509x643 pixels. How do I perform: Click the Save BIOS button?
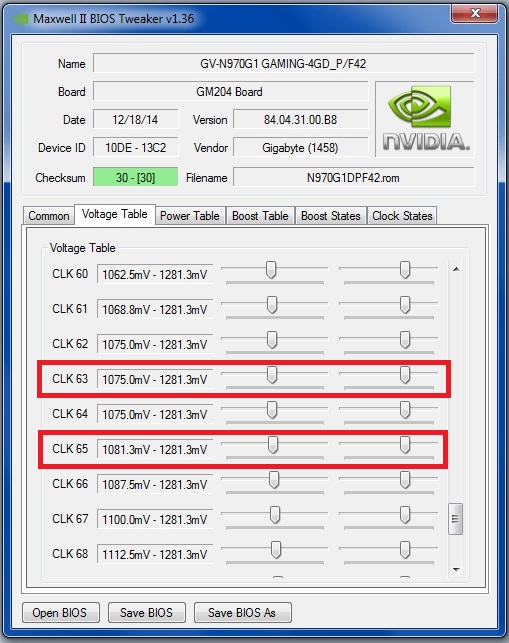point(146,613)
